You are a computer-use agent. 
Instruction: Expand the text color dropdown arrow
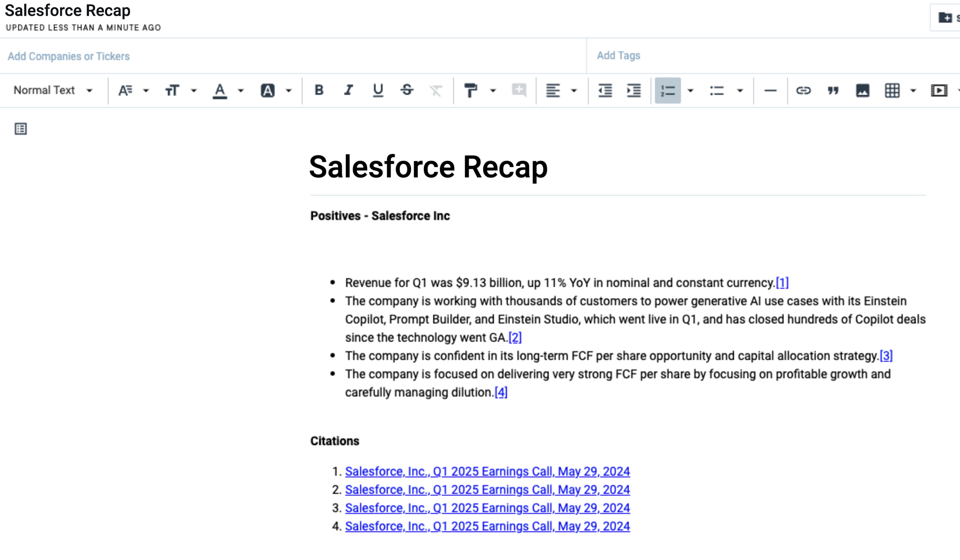pos(241,91)
